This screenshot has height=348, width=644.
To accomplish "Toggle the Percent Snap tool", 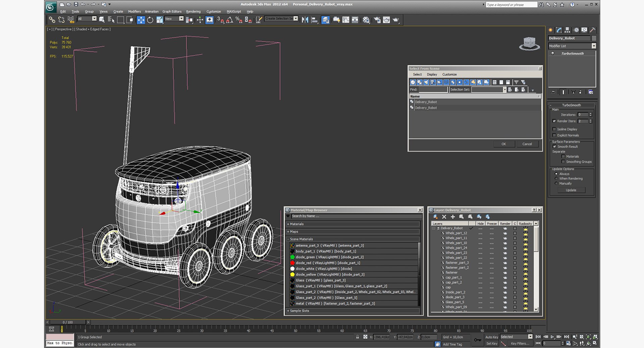I will (239, 20).
